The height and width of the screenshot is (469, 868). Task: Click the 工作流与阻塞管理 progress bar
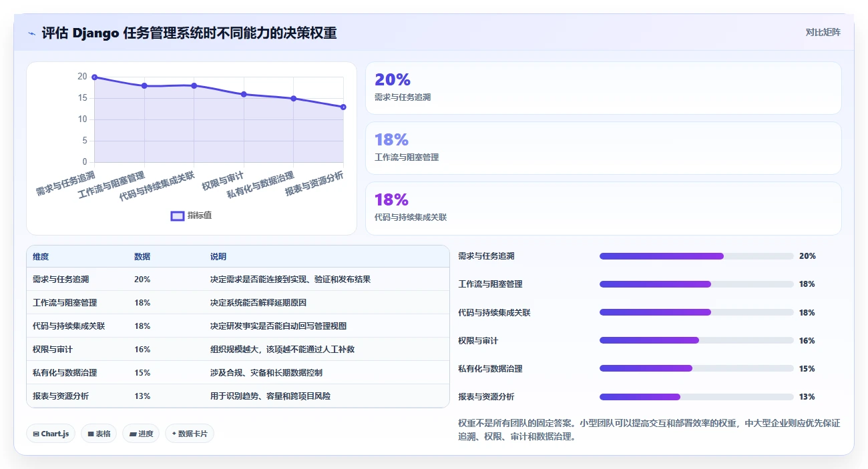click(696, 284)
